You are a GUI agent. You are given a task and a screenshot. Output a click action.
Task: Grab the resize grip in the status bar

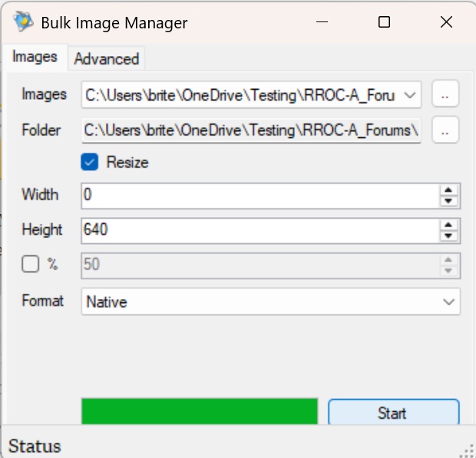tap(467, 450)
